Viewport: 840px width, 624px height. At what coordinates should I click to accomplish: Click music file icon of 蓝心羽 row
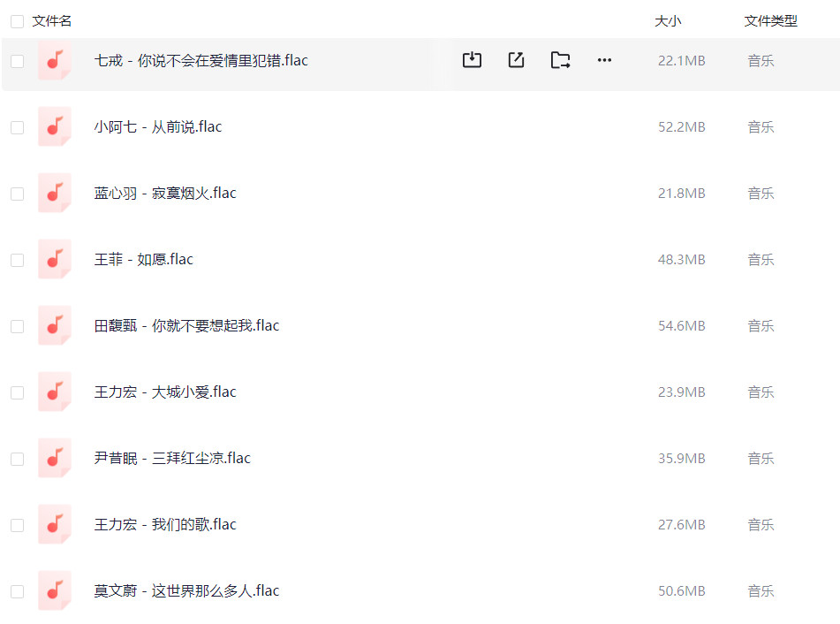(55, 193)
